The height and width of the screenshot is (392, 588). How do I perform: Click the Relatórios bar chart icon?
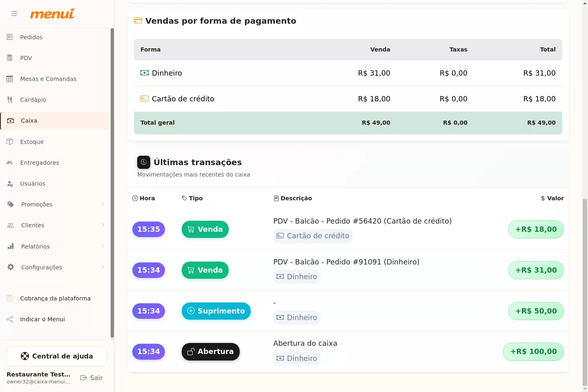point(11,246)
